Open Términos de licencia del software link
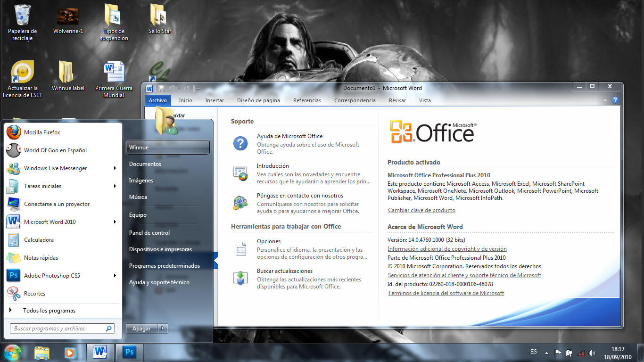 pos(446,293)
